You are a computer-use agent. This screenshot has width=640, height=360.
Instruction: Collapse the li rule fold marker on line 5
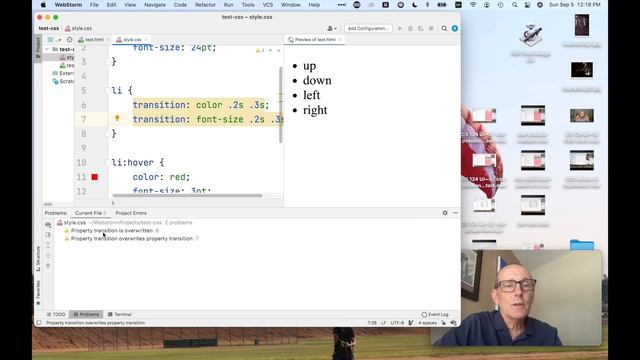109,91
